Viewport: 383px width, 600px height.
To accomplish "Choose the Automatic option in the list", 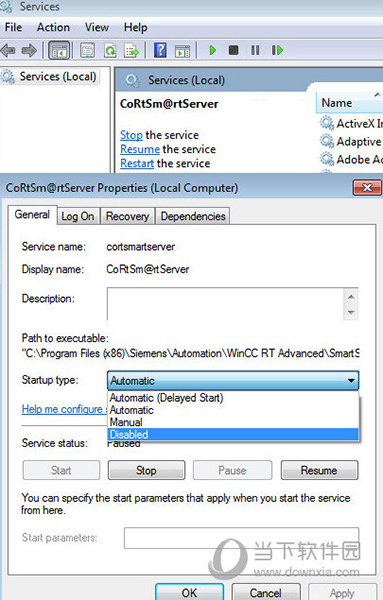I will 233,410.
